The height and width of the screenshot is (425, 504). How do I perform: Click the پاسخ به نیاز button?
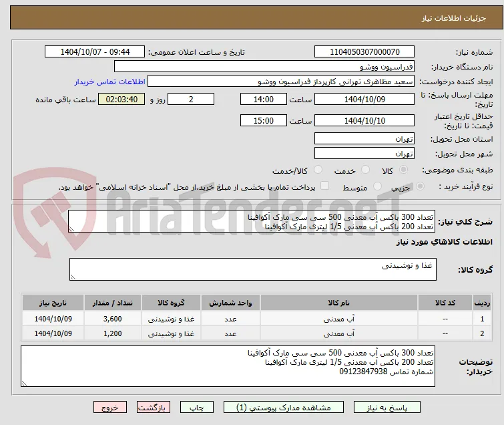click(x=387, y=408)
